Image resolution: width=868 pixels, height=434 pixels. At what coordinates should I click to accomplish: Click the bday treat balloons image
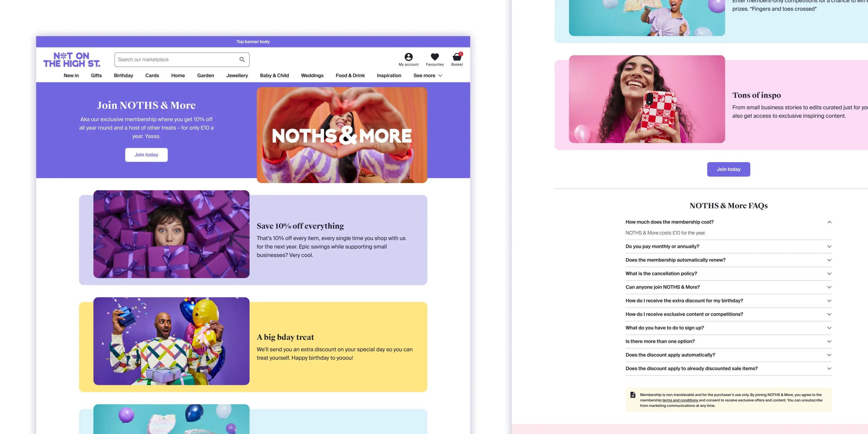172,341
